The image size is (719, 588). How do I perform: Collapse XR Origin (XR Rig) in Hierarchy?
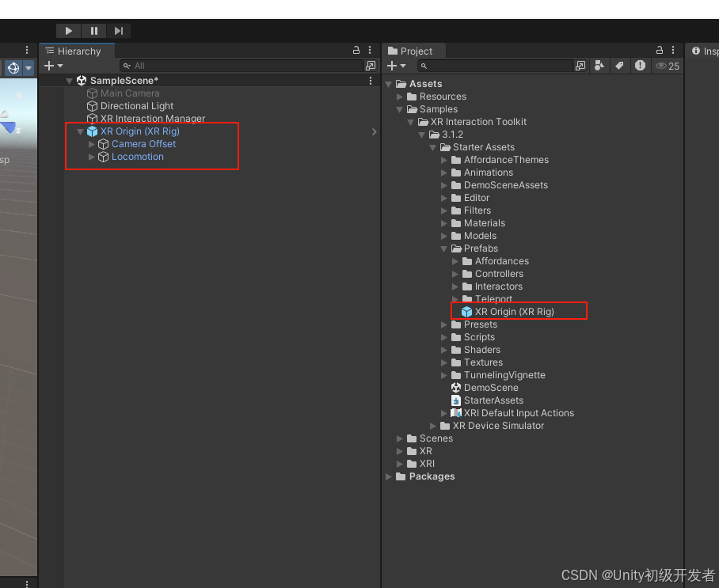(80, 131)
